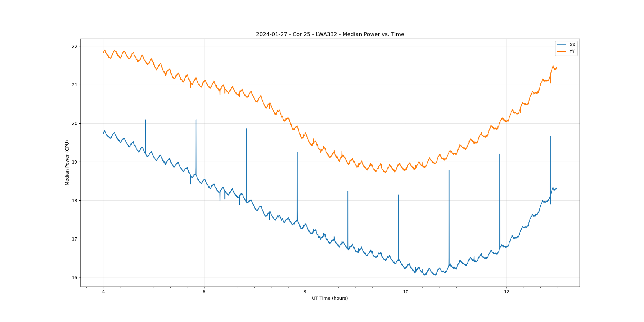
Task: Click y-axis tick label 19
Action: [75, 162]
